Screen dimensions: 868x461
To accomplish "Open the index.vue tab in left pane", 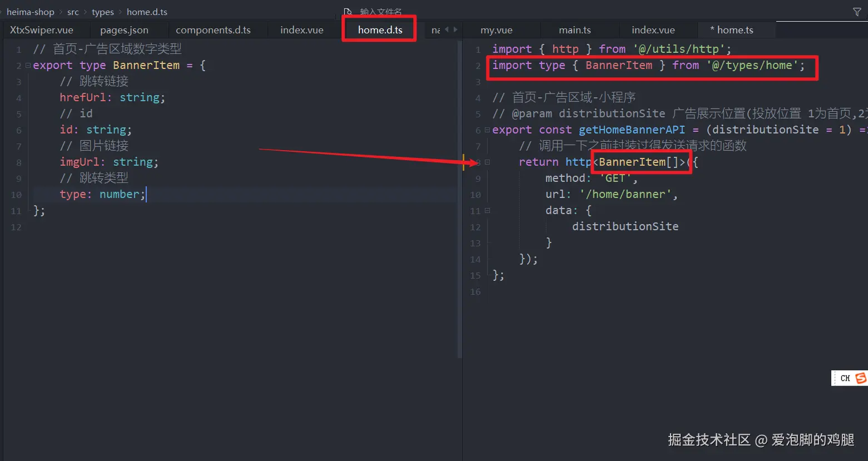I will tap(302, 30).
